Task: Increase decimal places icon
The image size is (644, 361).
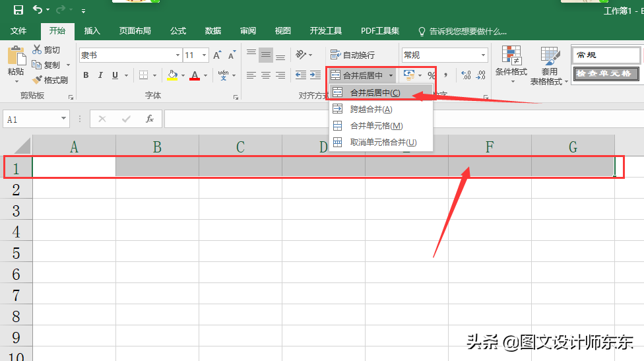Action: point(466,75)
